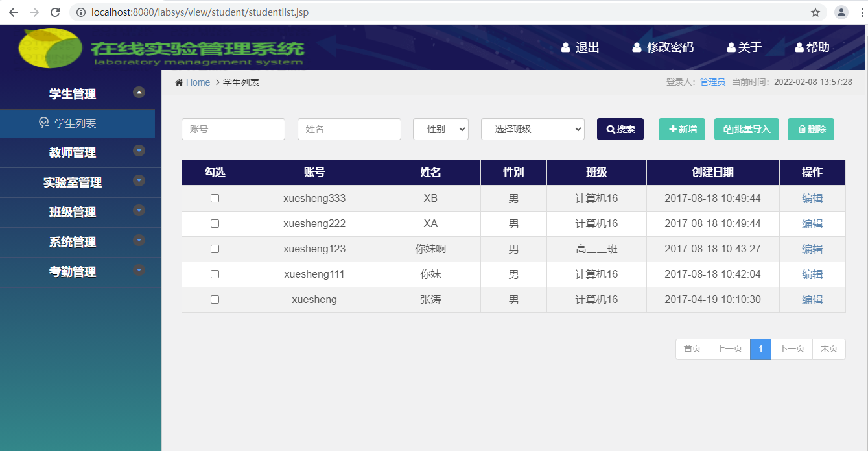
Task: Tick the checkbox for xuesheng222
Action: click(x=215, y=224)
